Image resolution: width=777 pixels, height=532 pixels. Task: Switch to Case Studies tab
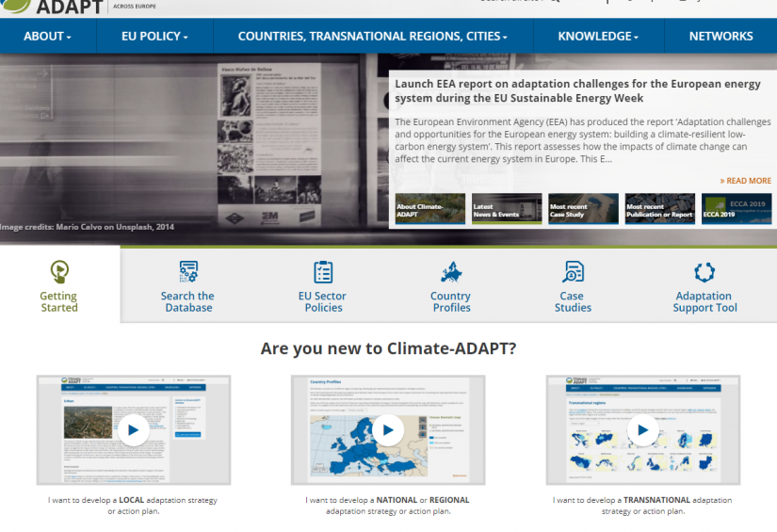[x=573, y=301]
